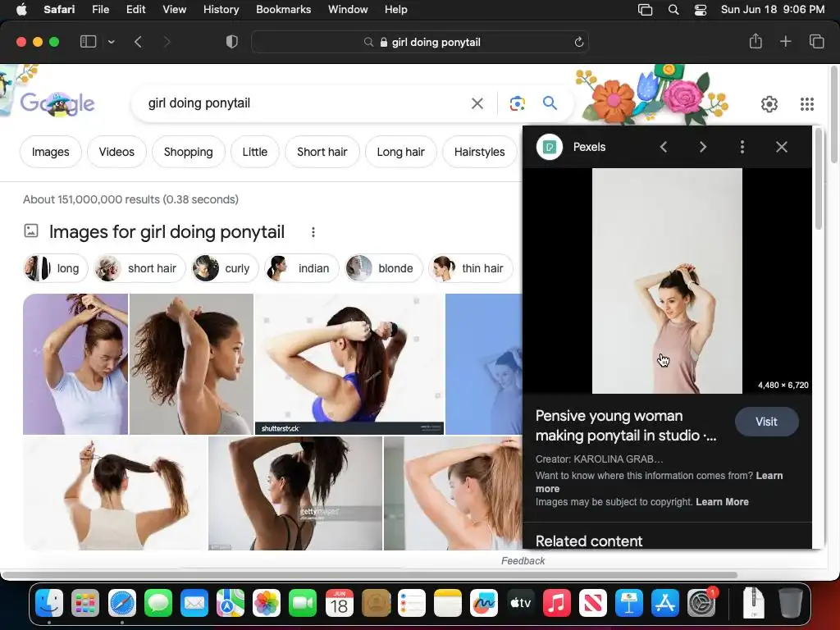Open Control Center in menu bar
This screenshot has width=840, height=630.
[701, 10]
